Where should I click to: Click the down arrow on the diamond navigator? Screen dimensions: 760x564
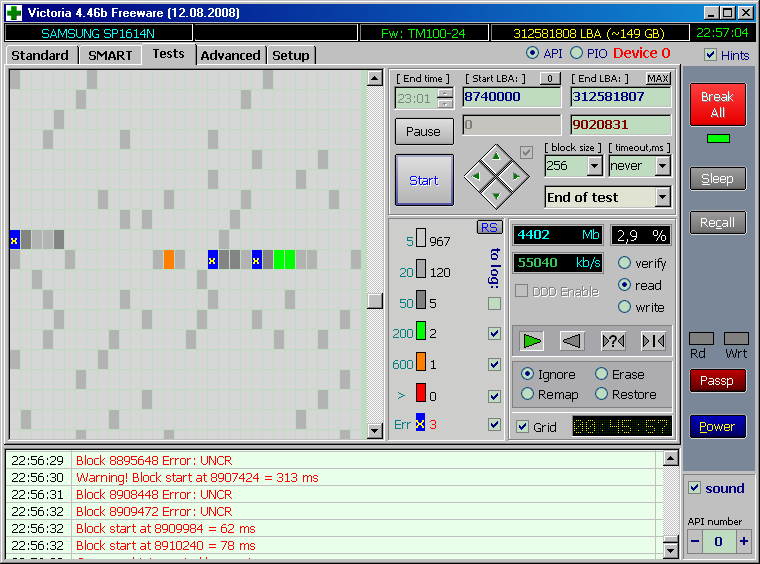coord(496,196)
